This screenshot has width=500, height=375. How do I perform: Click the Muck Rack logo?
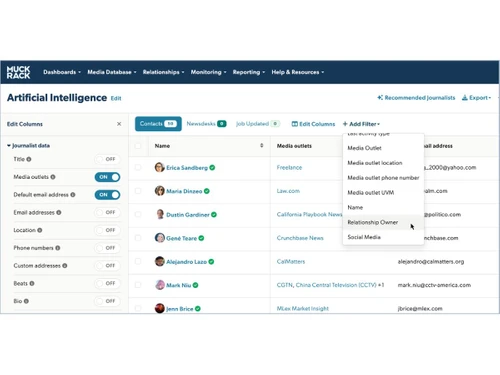pyautogui.click(x=18, y=72)
